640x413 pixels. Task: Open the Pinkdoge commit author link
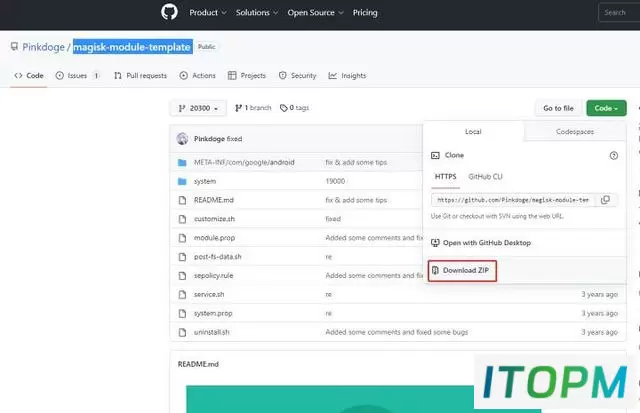209,139
